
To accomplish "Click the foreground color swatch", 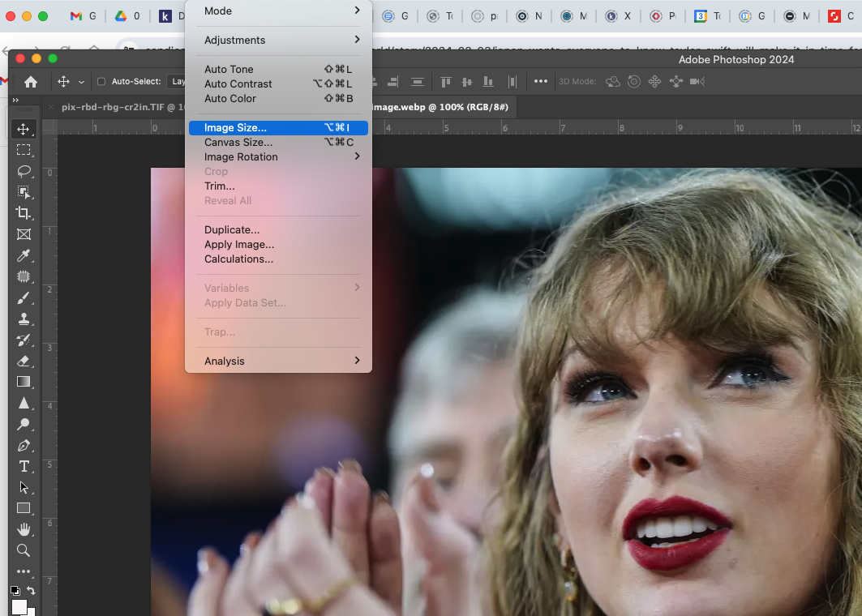I will [19, 606].
